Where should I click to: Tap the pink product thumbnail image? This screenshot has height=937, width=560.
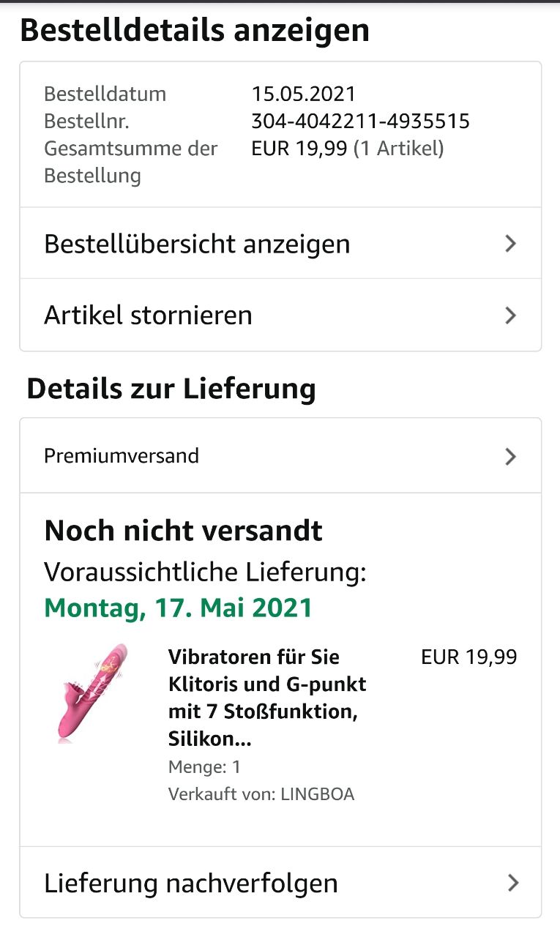pyautogui.click(x=92, y=693)
